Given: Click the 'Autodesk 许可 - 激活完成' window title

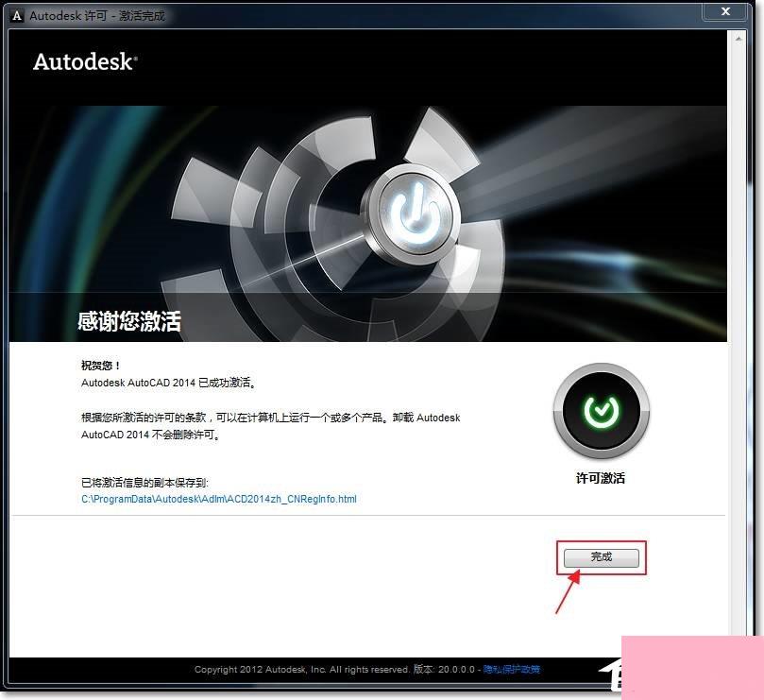Looking at the screenshot, I should (x=97, y=16).
